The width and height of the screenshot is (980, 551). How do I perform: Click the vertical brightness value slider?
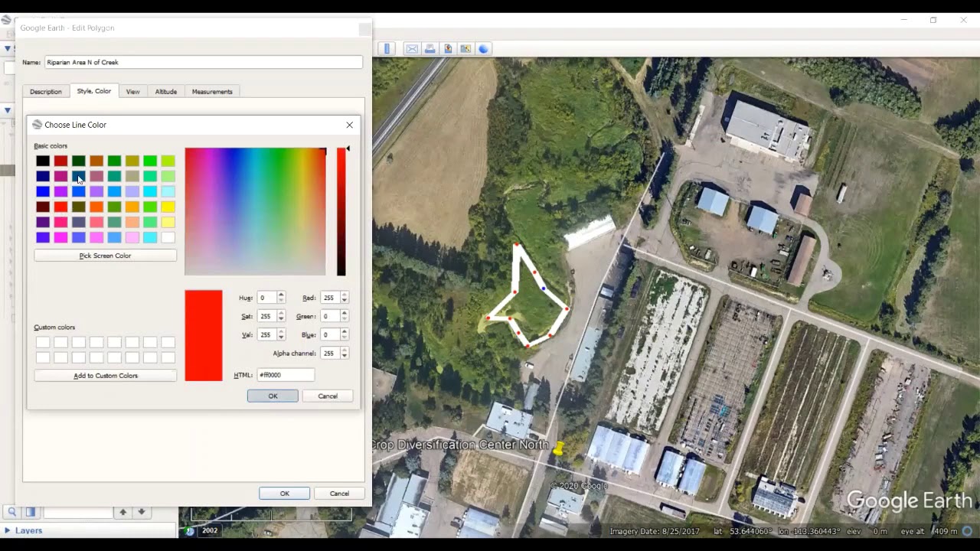click(341, 212)
